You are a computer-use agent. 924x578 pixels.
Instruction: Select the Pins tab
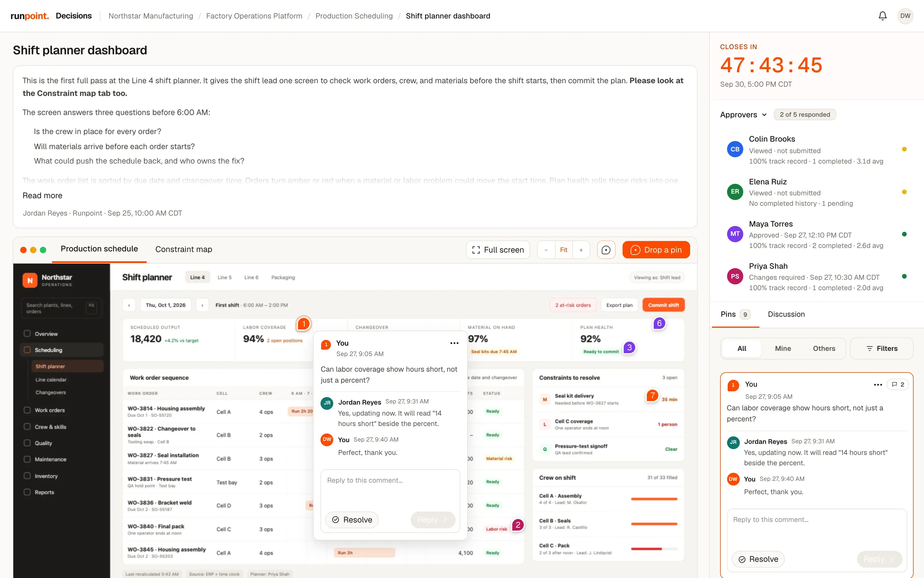(x=735, y=314)
